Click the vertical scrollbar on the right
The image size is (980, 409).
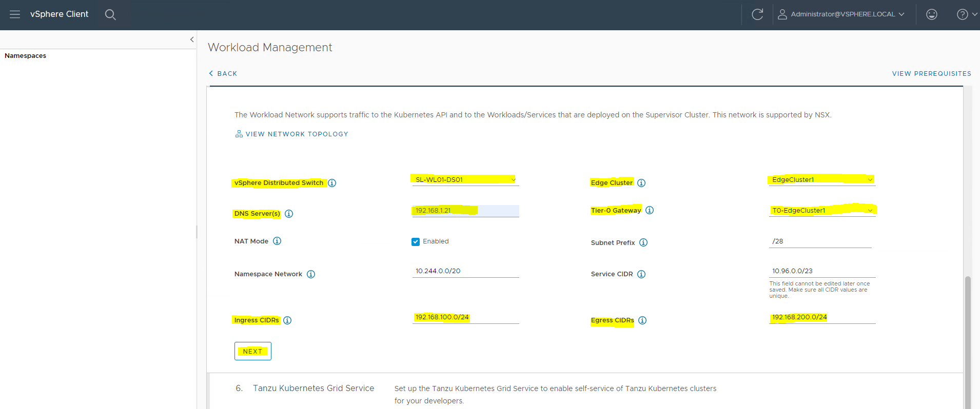pos(968,342)
